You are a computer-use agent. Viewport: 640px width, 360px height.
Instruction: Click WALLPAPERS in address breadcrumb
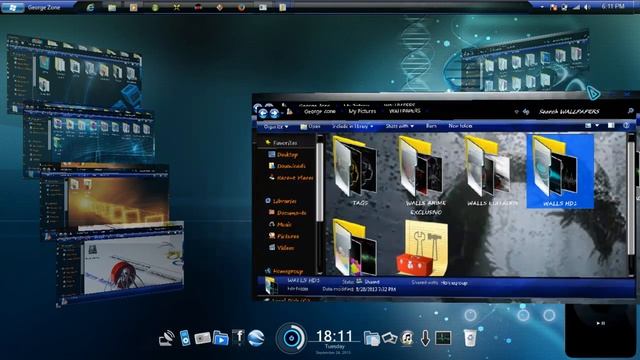pos(404,111)
